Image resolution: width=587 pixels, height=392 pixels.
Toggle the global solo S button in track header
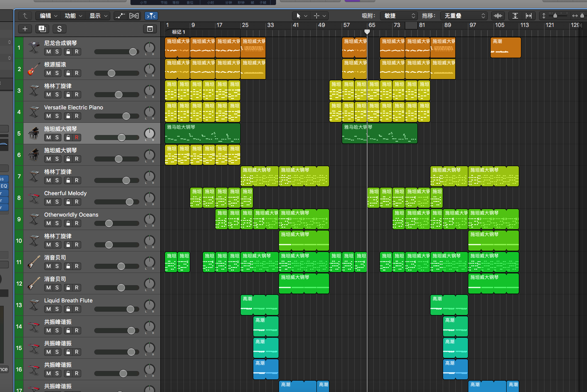coord(59,29)
